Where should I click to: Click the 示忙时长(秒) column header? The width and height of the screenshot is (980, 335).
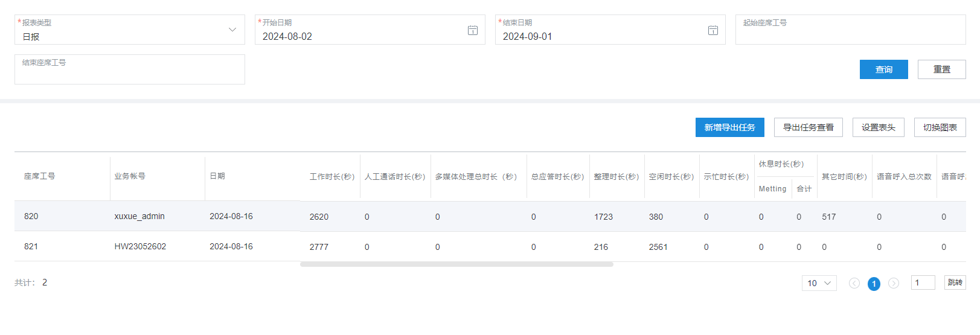tap(726, 177)
